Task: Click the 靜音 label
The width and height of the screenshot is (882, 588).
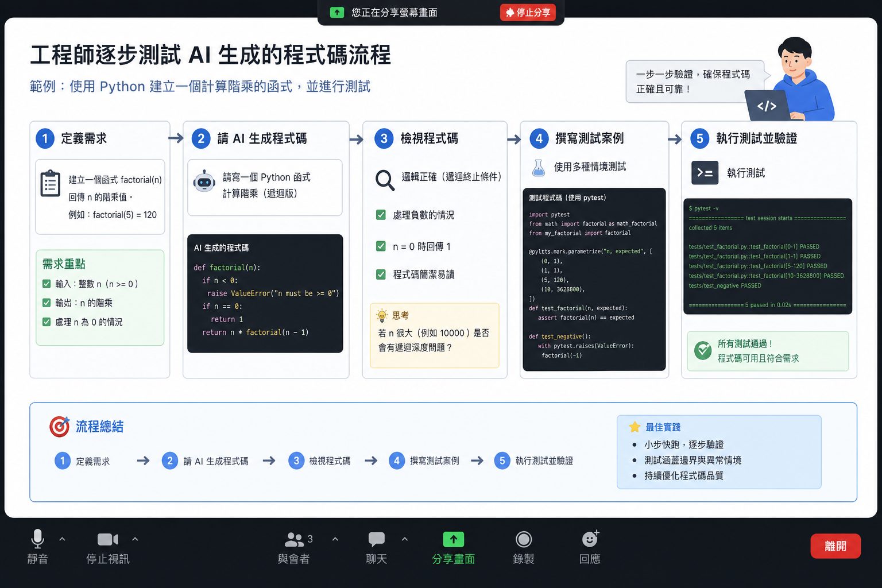Action: [37, 559]
